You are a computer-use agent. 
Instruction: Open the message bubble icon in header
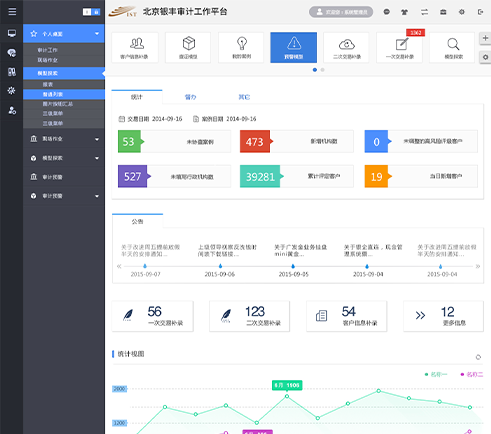click(x=386, y=12)
